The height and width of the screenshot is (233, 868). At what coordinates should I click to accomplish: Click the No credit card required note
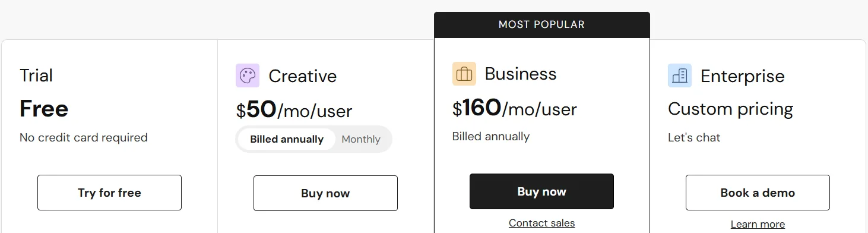[84, 137]
